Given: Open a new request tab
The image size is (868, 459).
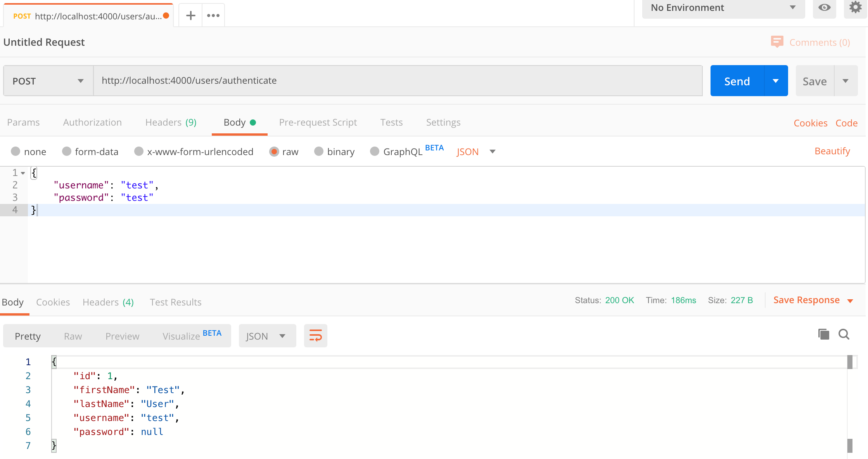Looking at the screenshot, I should coord(190,16).
